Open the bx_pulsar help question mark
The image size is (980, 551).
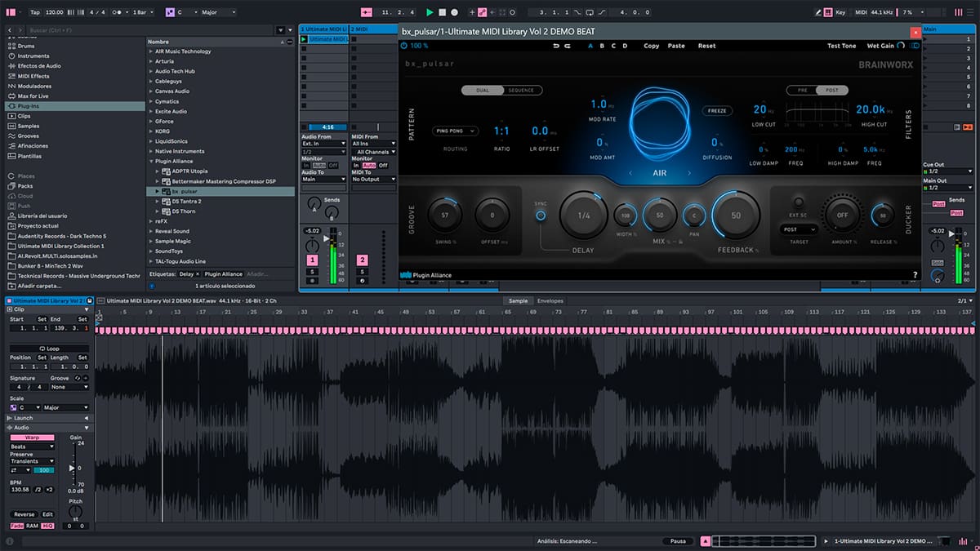coord(915,275)
